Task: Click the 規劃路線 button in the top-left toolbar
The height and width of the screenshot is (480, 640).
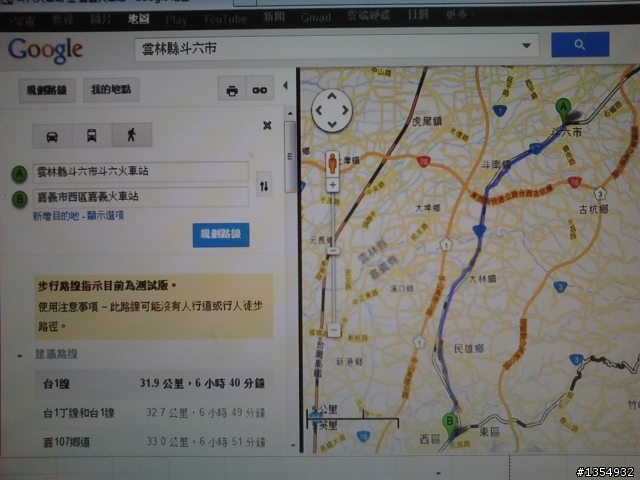Action: 47,90
